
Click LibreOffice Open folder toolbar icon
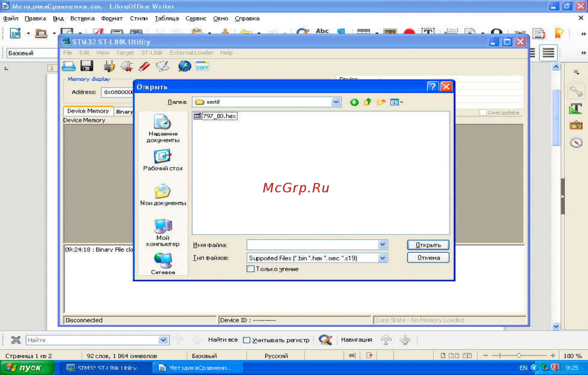click(x=41, y=33)
